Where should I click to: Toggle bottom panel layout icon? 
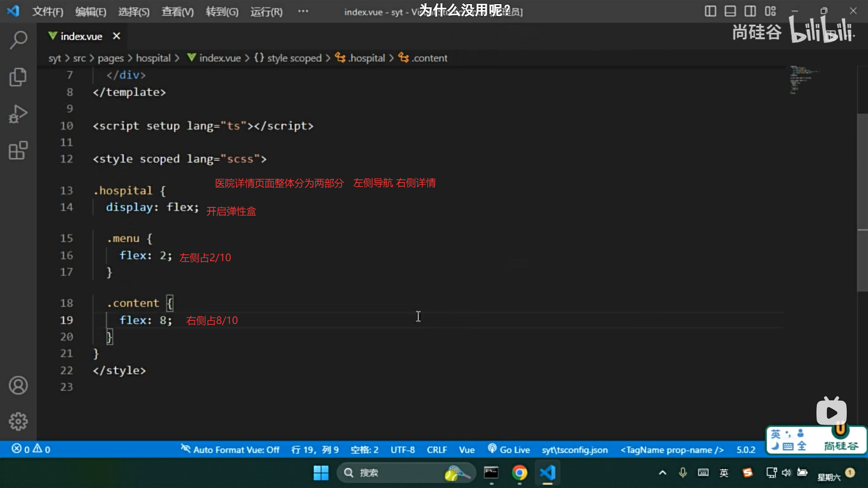coord(730,11)
